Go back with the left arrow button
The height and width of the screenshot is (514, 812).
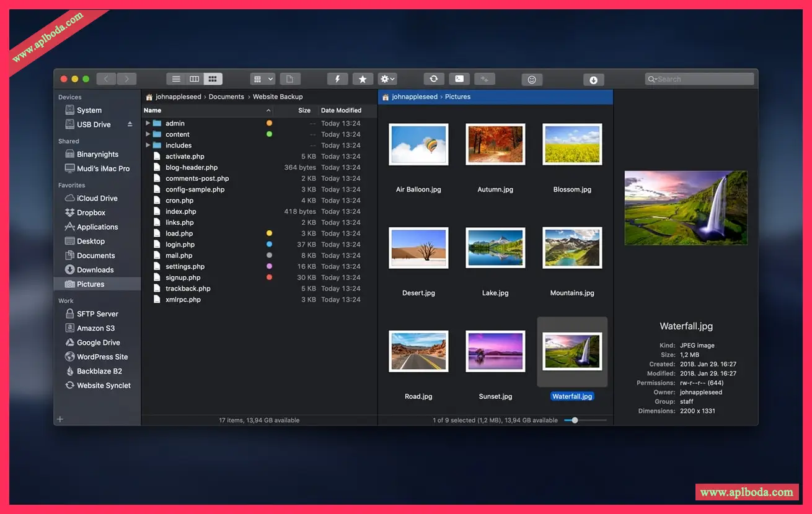point(106,79)
